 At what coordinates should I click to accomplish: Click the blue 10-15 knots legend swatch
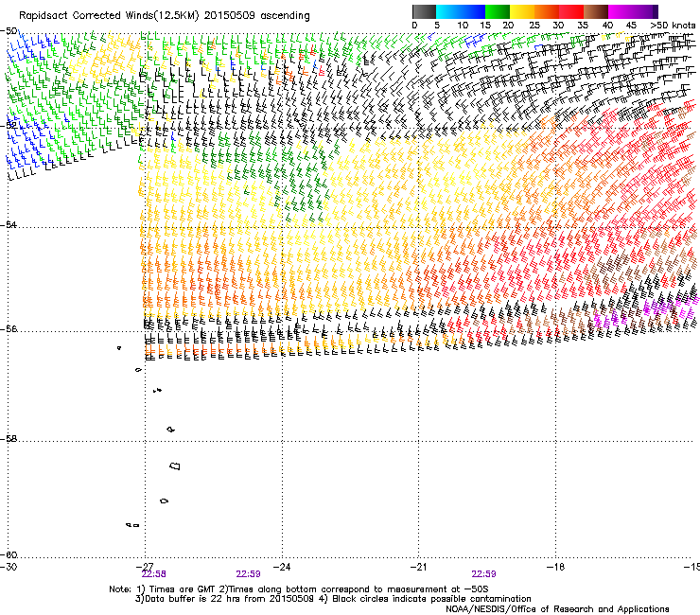click(x=473, y=11)
